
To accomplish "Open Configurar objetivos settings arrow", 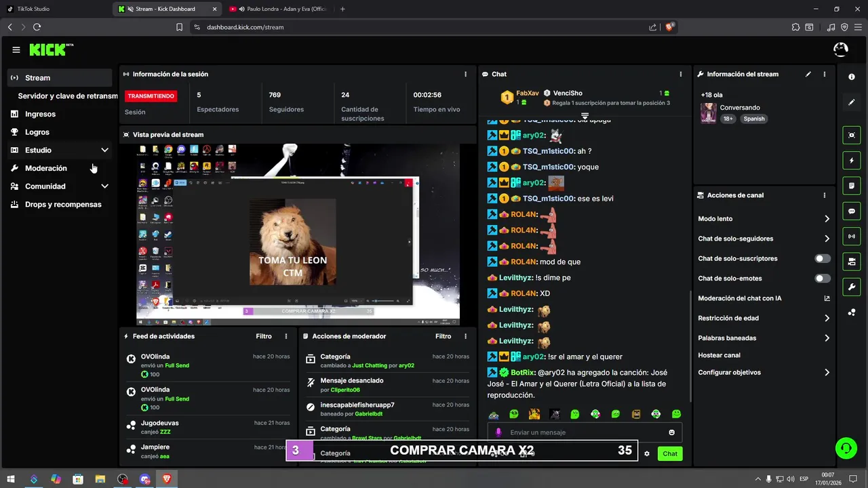I will click(827, 373).
